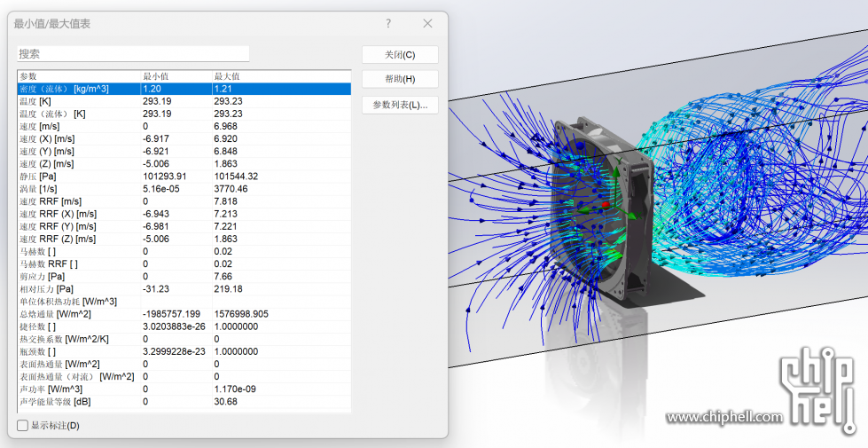
Task: Click the dialog help question mark icon
Action: click(388, 23)
